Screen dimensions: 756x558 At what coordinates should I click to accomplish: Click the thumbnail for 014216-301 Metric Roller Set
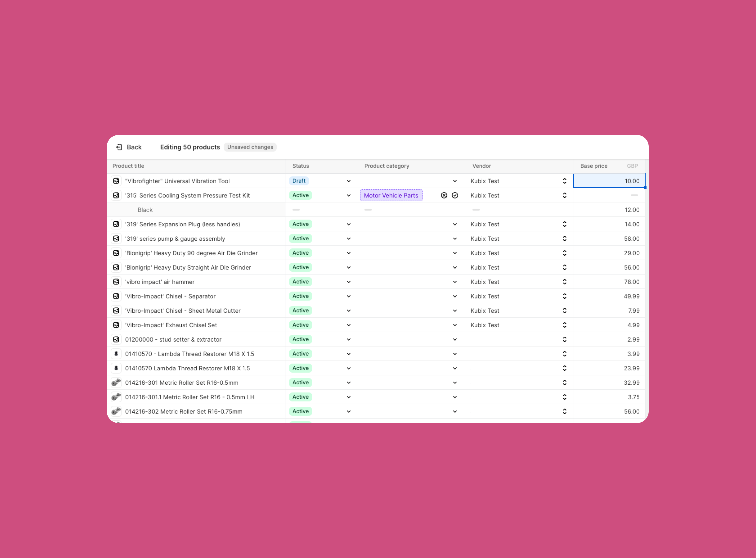pyautogui.click(x=116, y=382)
